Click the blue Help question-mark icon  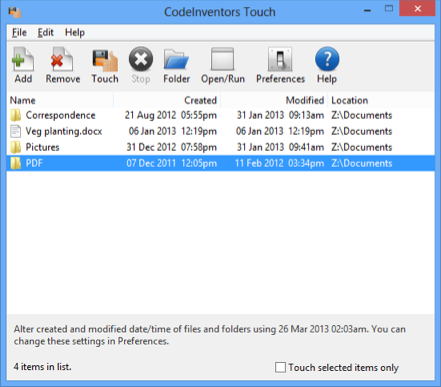[327, 59]
